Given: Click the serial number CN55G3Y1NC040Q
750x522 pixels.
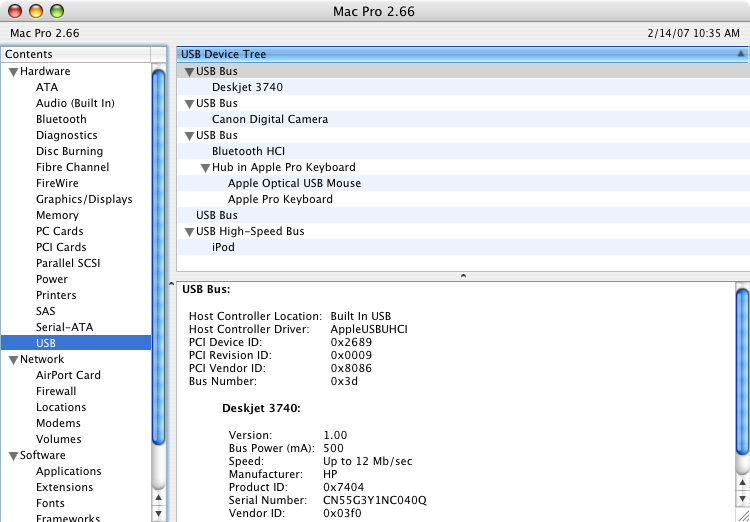Looking at the screenshot, I should point(375,500).
